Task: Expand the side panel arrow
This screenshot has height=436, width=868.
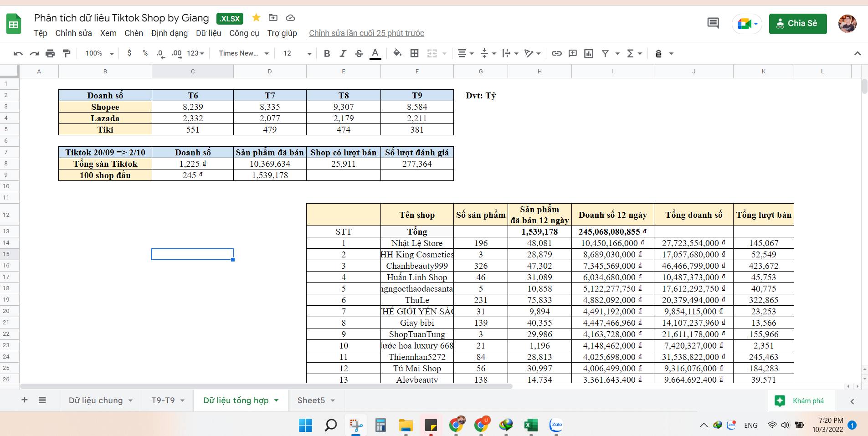Action: click(852, 401)
